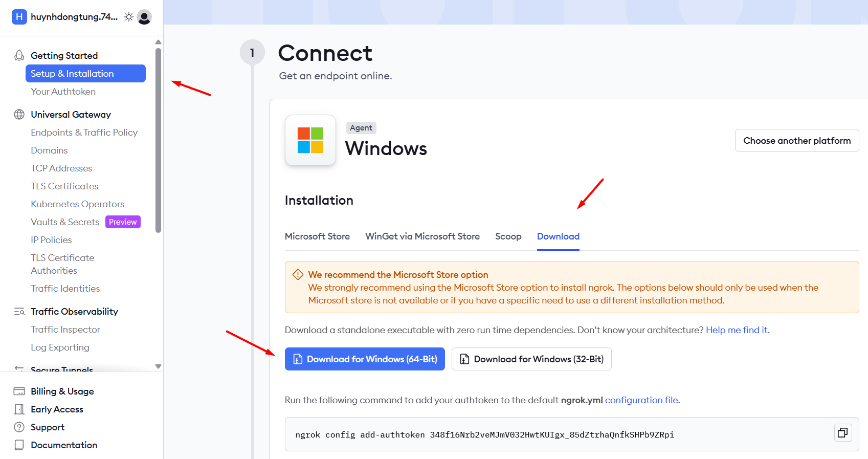Download for Windows (64-Bit)
Screen dimensions: 868x459
coord(365,359)
